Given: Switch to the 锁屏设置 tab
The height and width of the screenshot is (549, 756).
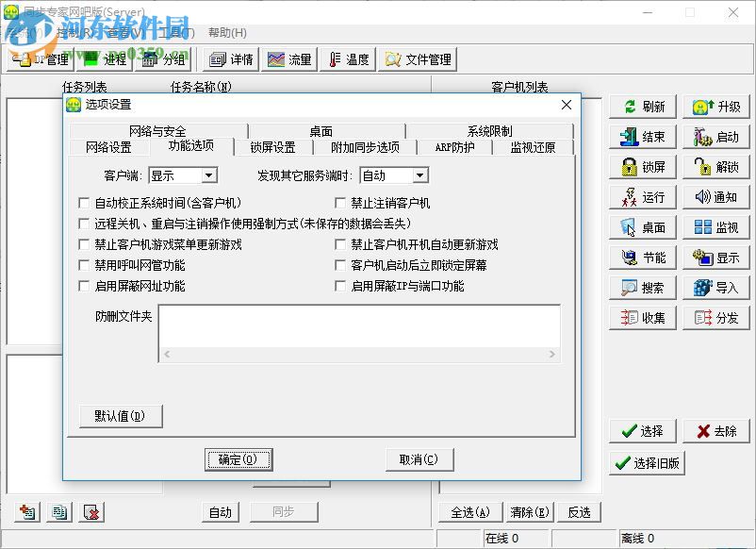Looking at the screenshot, I should click(x=268, y=147).
